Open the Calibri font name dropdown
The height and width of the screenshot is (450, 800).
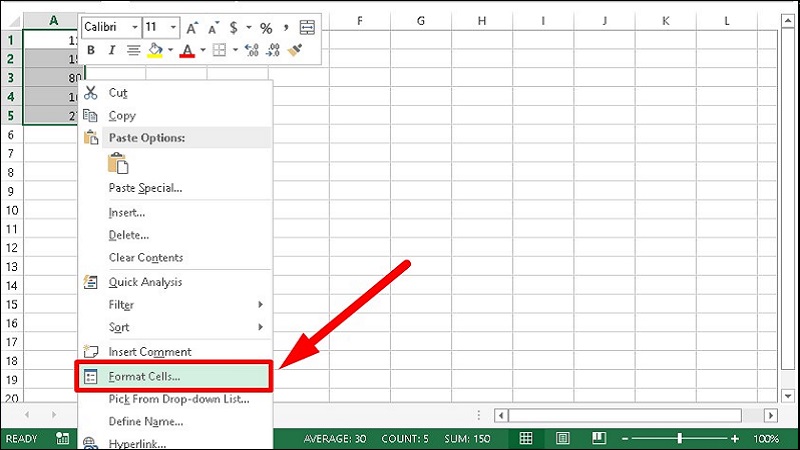pyautogui.click(x=135, y=27)
